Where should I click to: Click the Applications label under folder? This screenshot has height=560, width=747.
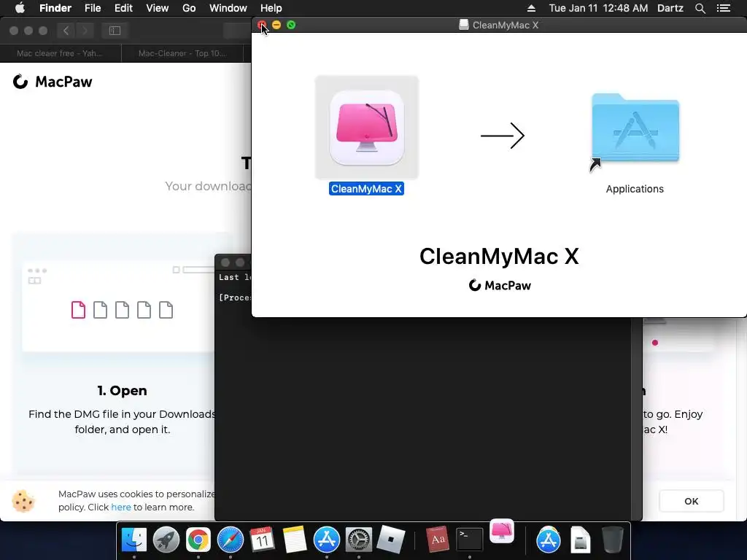coord(635,189)
